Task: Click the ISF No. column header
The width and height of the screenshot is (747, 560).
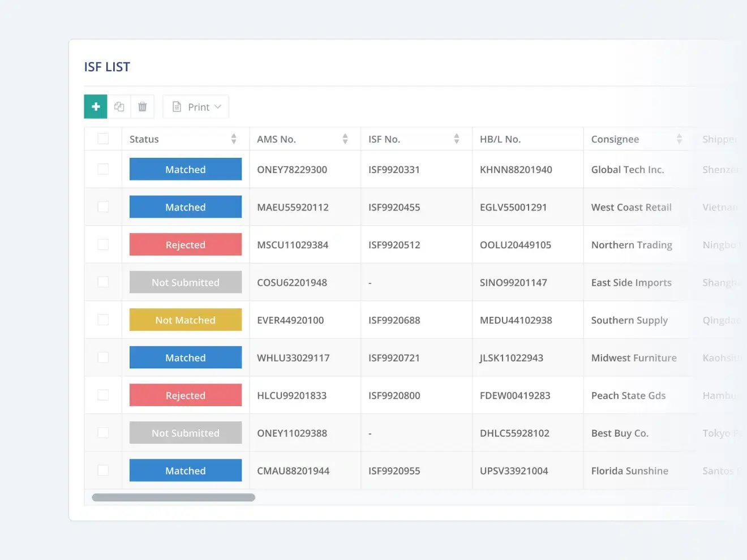Action: coord(417,139)
